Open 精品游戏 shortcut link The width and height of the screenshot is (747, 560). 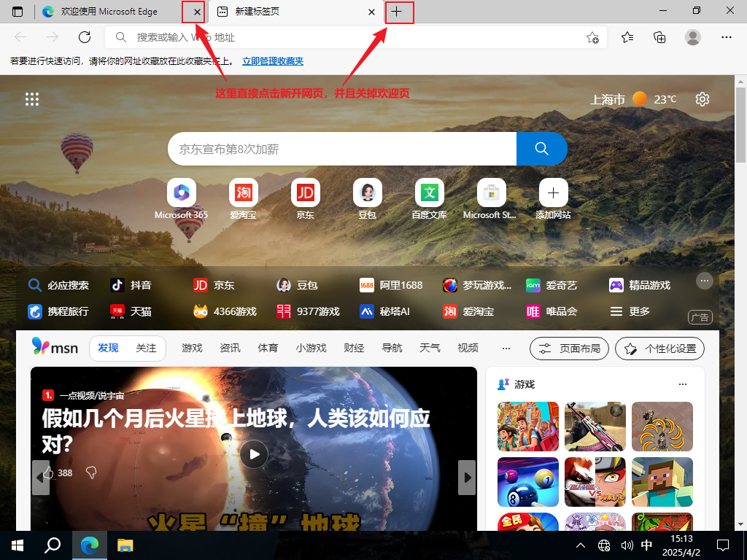[x=640, y=285]
